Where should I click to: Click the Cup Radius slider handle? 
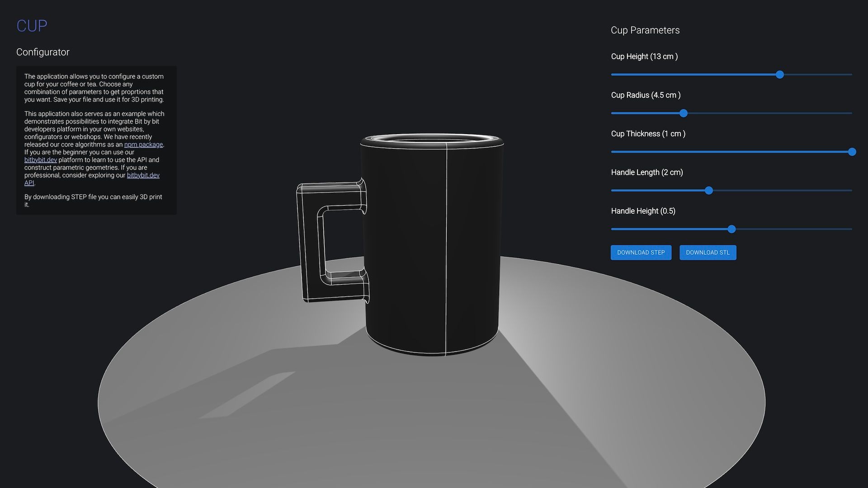[684, 113]
